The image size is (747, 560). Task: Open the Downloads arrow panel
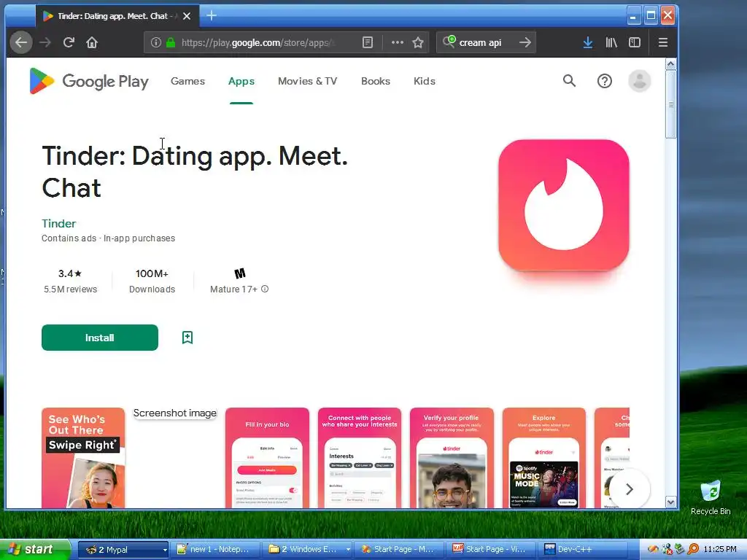tap(588, 42)
